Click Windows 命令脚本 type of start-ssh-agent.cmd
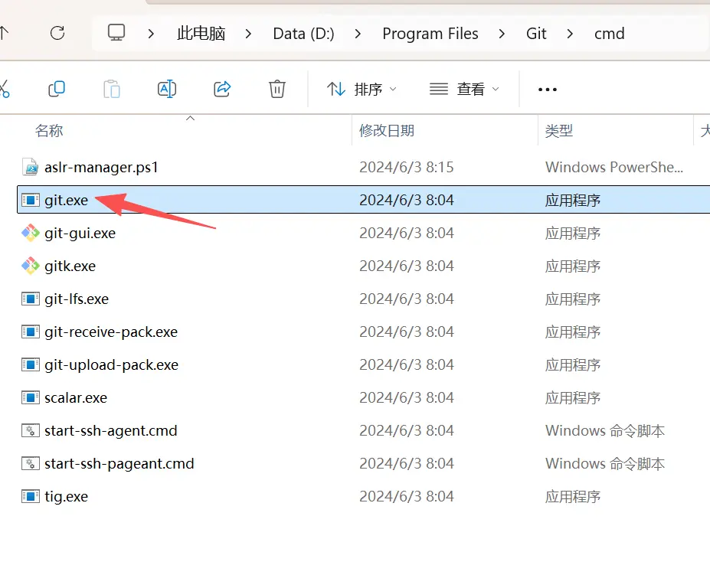 click(x=605, y=430)
